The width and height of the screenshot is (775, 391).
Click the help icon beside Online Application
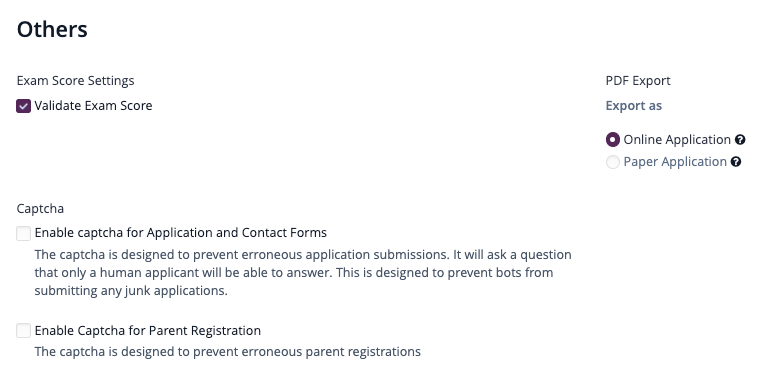point(740,140)
